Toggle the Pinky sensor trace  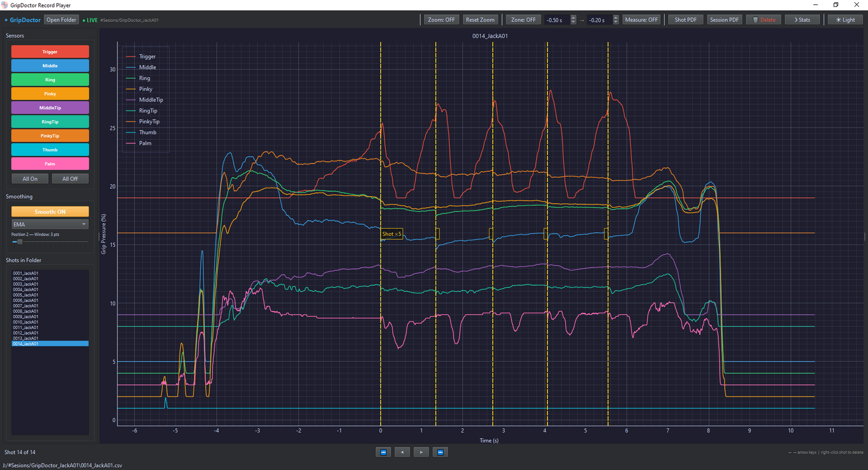pos(50,94)
